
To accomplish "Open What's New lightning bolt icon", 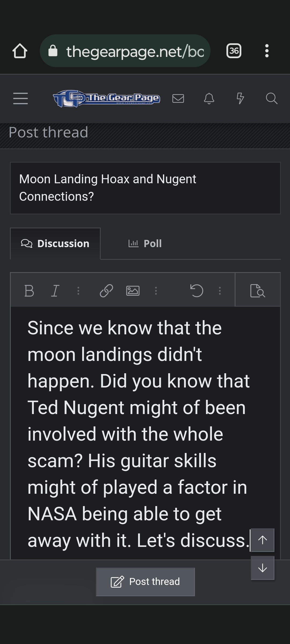I will pyautogui.click(x=240, y=98).
